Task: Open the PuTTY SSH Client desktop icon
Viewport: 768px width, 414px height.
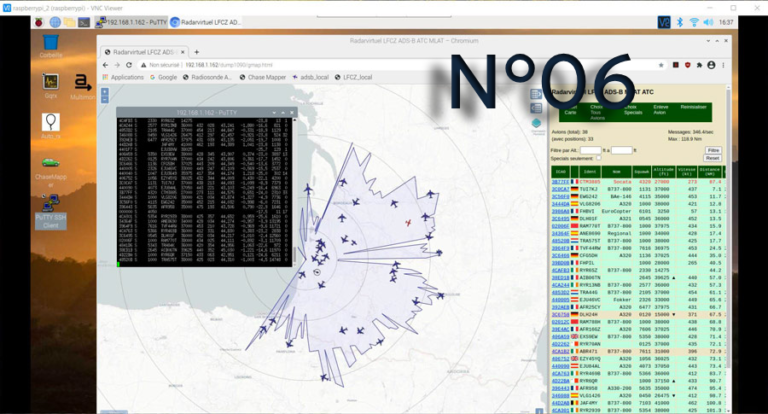Action: (x=51, y=212)
